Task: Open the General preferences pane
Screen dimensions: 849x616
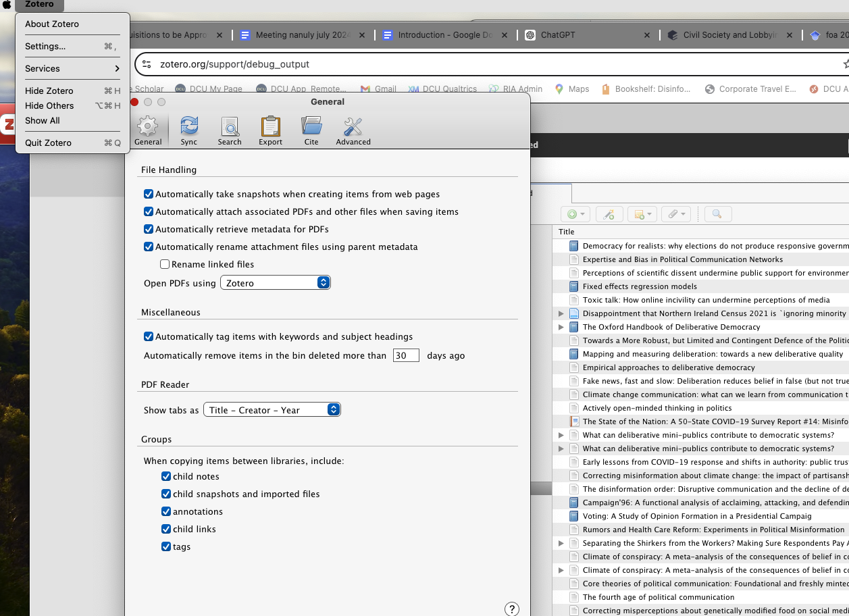Action: coord(148,130)
